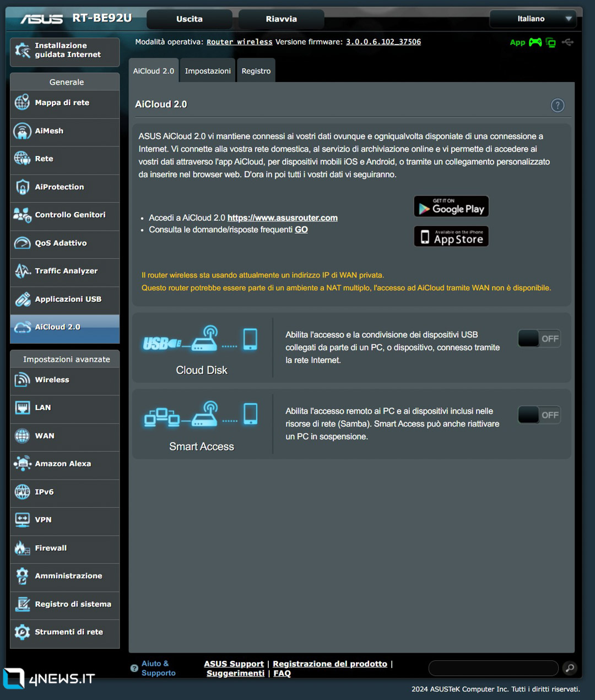Open the Installazione guidata Internet wizard icon

tap(23, 51)
